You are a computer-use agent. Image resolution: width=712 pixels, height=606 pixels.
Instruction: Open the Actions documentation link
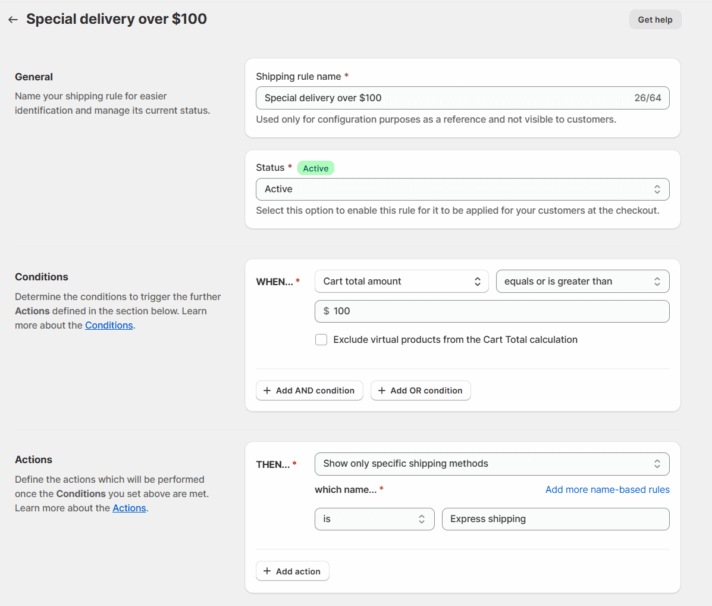coord(129,508)
